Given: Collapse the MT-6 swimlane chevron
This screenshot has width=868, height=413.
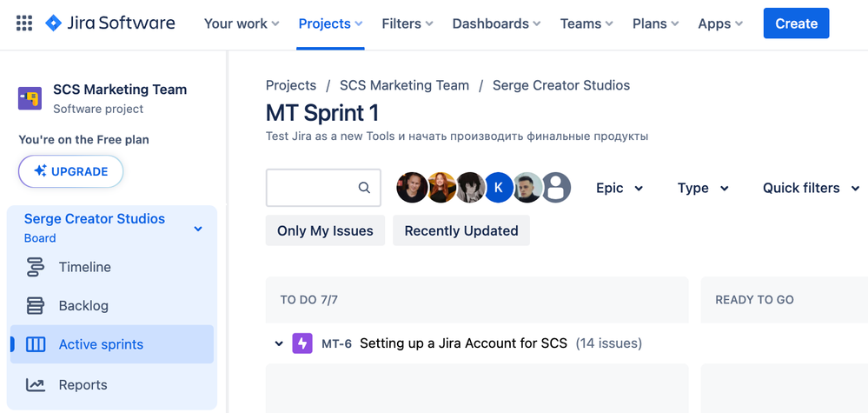Looking at the screenshot, I should click(279, 343).
